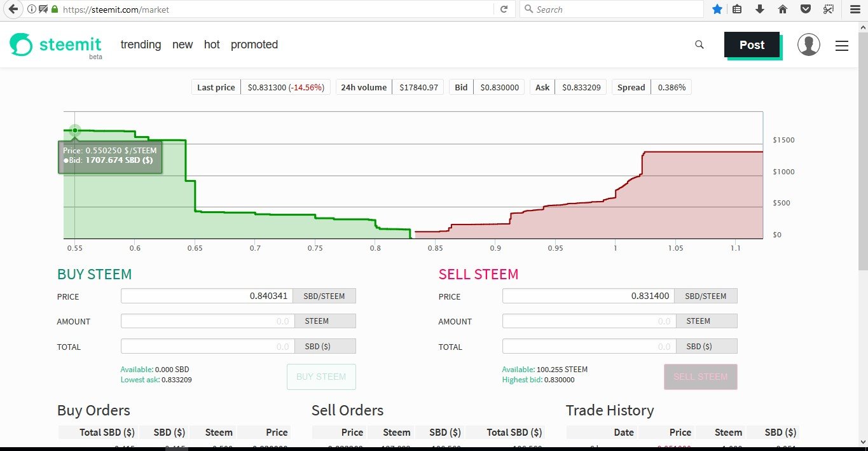Click the Sell Orders heading
The height and width of the screenshot is (451, 868).
tap(347, 410)
